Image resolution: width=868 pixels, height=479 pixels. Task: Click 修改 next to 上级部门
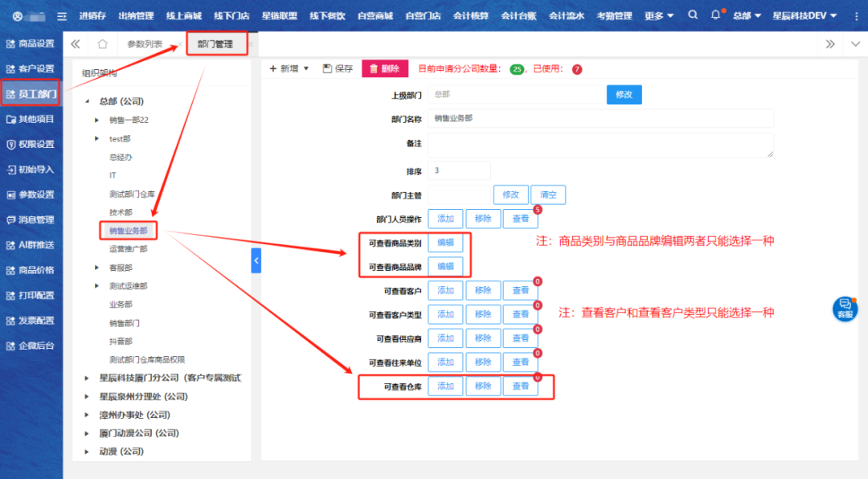[624, 95]
